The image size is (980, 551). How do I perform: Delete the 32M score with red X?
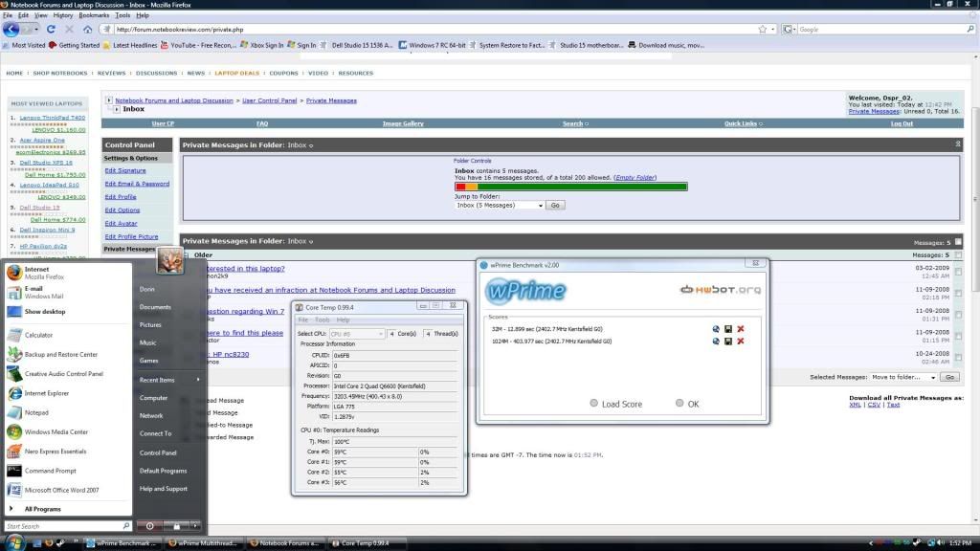[741, 329]
